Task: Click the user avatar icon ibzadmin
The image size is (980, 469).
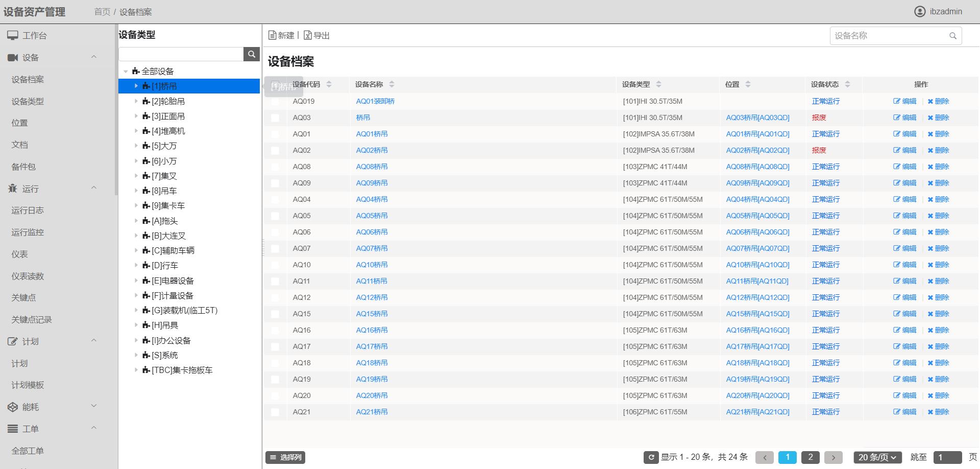Action: click(920, 11)
